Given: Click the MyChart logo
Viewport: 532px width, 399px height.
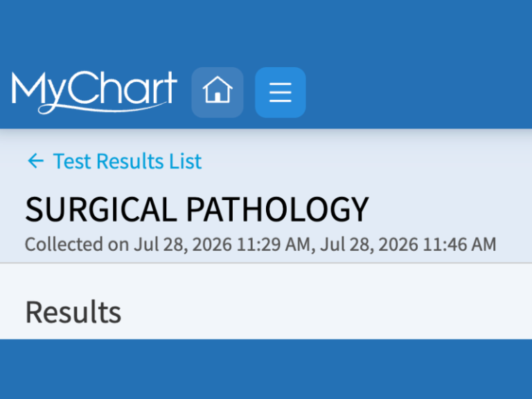Looking at the screenshot, I should (x=94, y=92).
